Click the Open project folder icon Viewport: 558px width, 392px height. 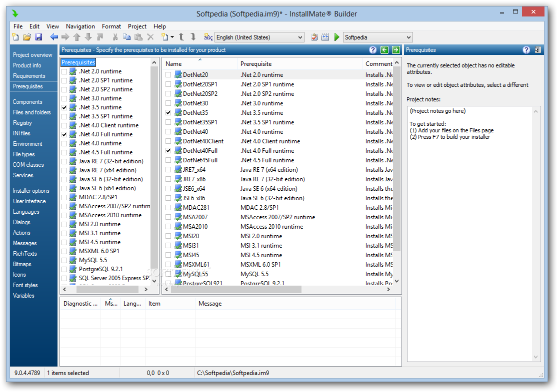click(x=27, y=37)
